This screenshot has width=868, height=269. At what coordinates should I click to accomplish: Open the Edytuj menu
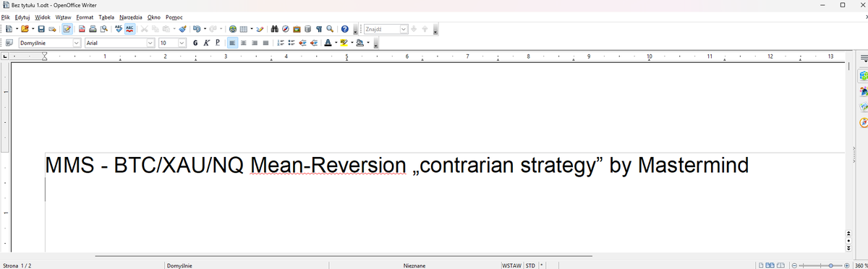(22, 17)
